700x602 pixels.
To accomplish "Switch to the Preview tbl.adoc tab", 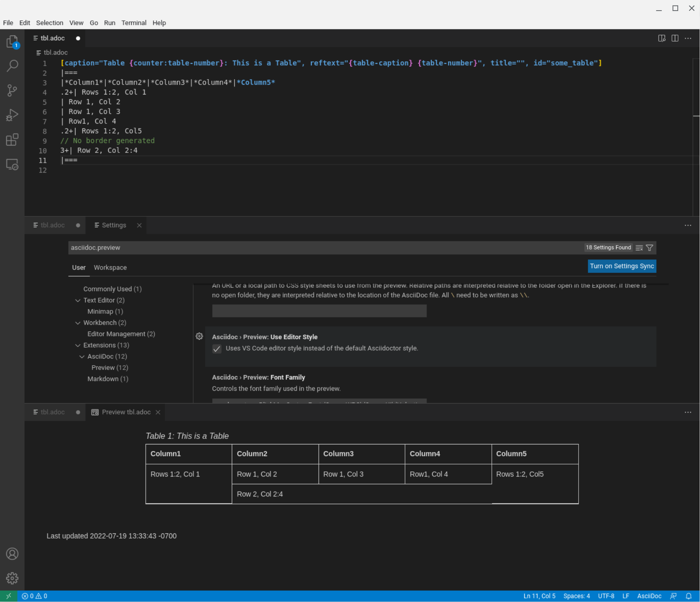I will click(x=126, y=412).
